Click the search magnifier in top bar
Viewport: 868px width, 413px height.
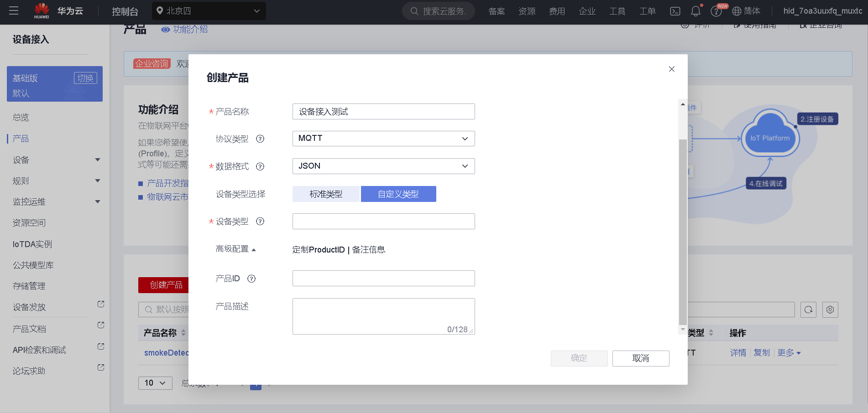(414, 11)
